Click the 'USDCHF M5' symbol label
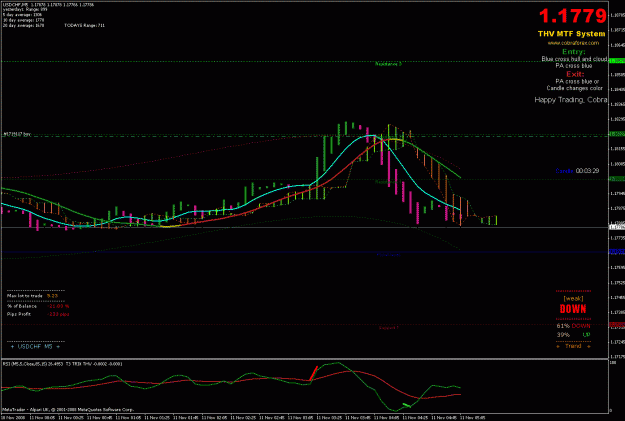The height and width of the screenshot is (421, 625). tap(35, 347)
